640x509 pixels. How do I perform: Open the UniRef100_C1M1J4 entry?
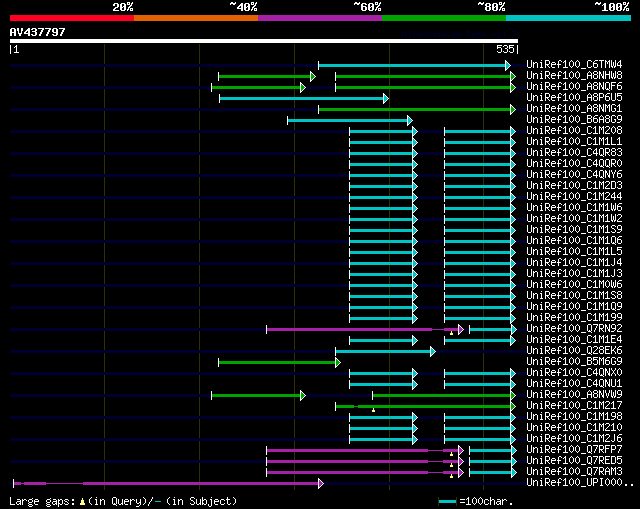[x=574, y=263]
